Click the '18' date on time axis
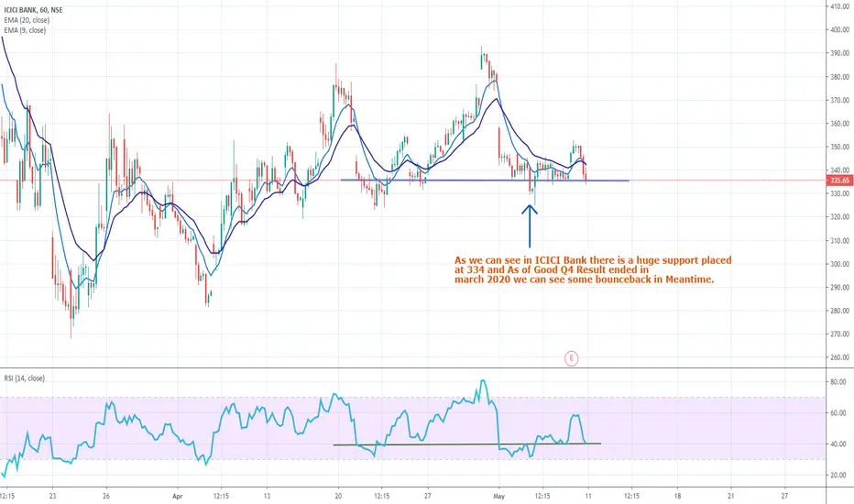854x504 pixels. click(677, 497)
